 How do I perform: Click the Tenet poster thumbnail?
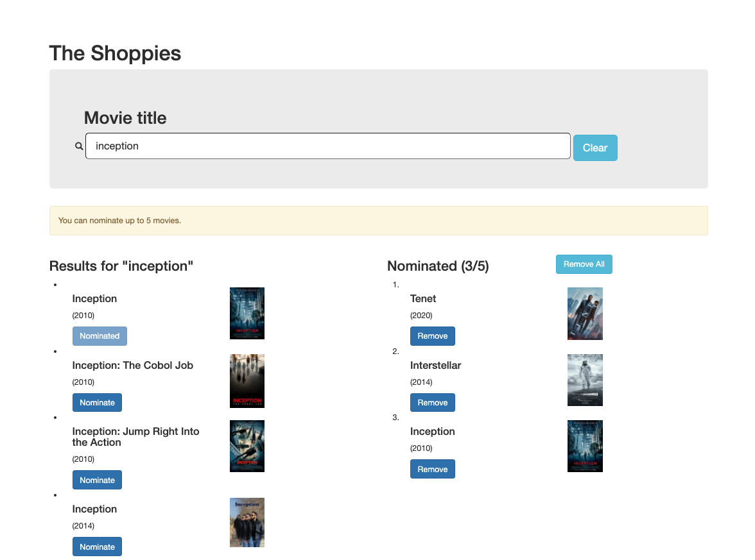tap(585, 314)
